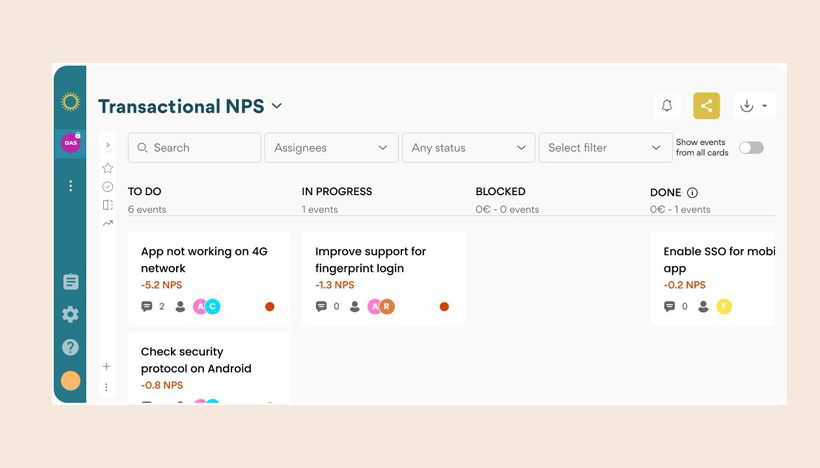Viewport: 820px width, 468px height.
Task: Open the notifications bell icon
Action: click(667, 106)
